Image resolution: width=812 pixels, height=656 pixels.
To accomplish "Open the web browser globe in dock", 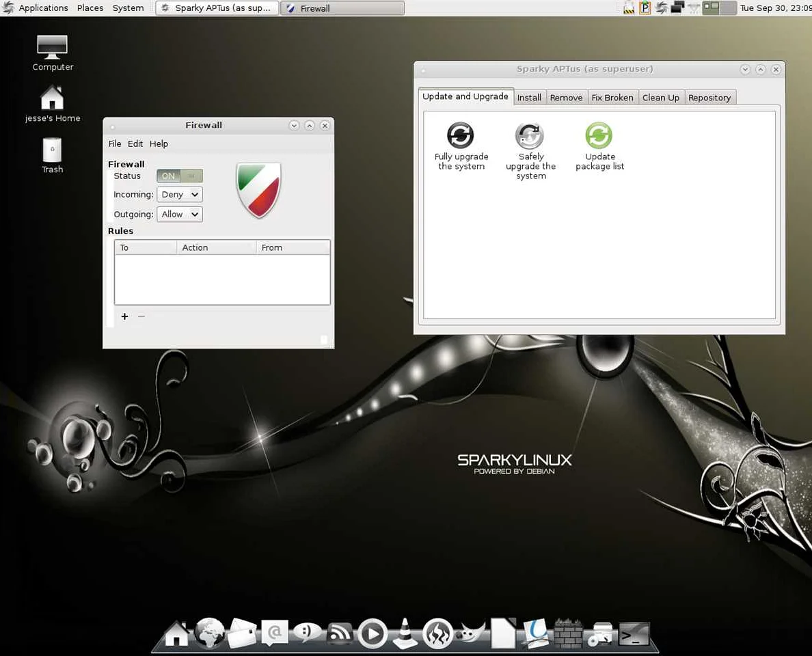I will (x=209, y=633).
